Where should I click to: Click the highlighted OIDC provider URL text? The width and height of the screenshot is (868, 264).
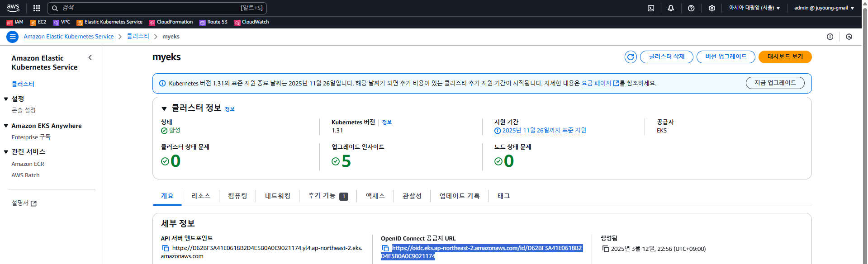[x=481, y=252]
